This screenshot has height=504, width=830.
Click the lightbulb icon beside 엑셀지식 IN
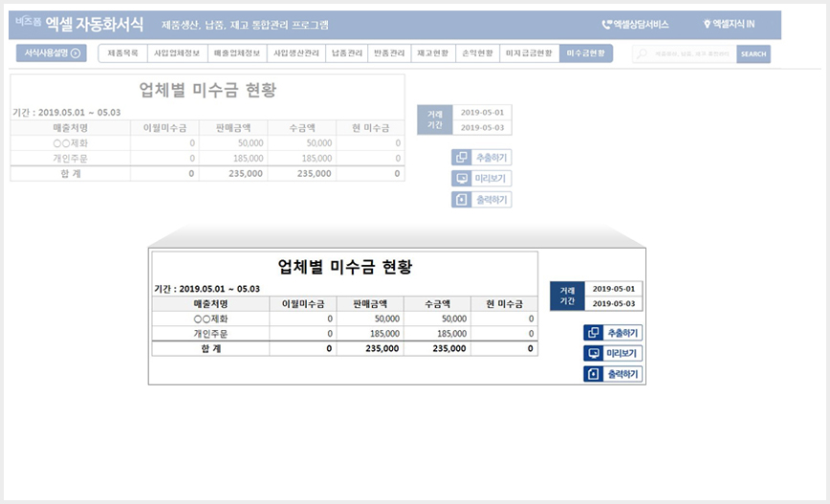point(707,24)
